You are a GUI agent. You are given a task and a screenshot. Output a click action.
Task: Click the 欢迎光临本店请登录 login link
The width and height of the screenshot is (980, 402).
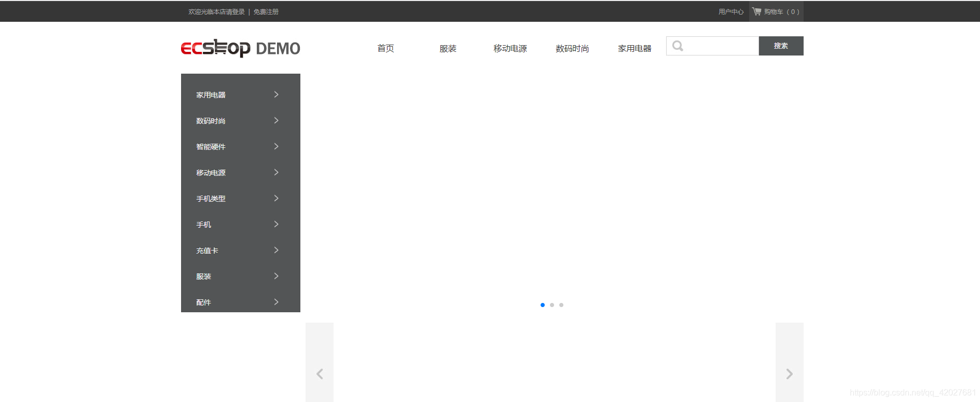point(216,11)
